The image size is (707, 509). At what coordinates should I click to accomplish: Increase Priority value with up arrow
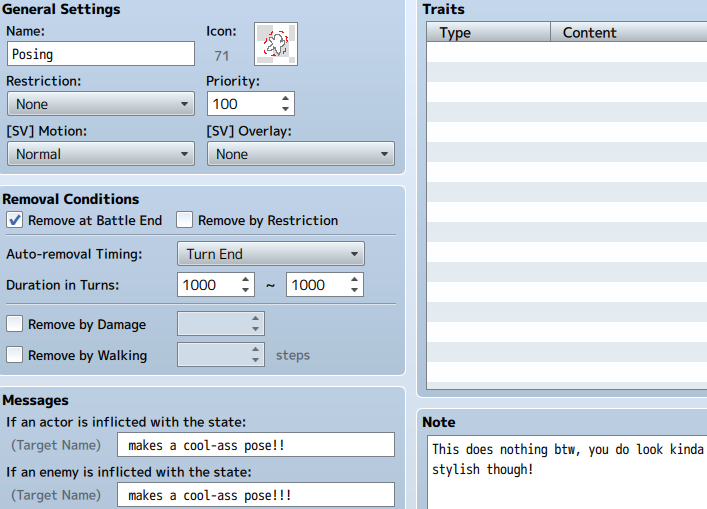tap(286, 98)
